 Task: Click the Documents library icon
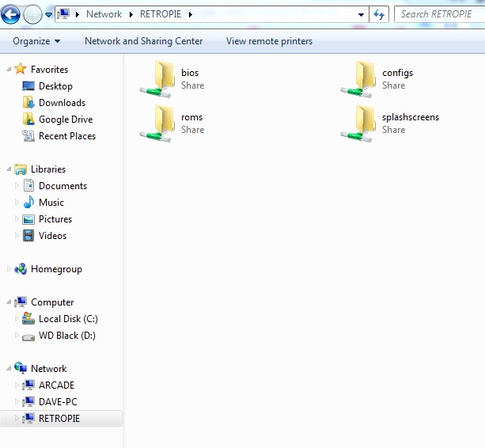pyautogui.click(x=28, y=186)
